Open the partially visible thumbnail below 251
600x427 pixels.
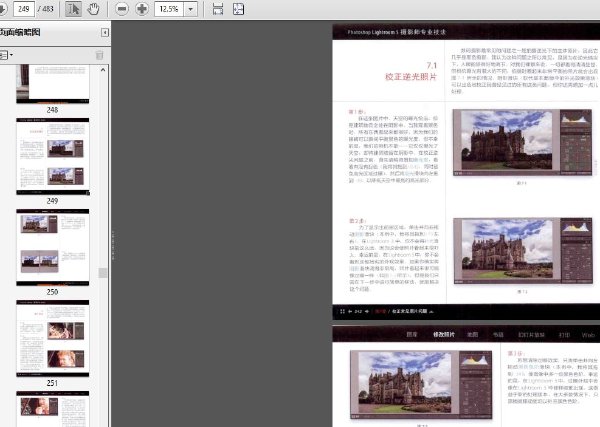[x=53, y=409]
